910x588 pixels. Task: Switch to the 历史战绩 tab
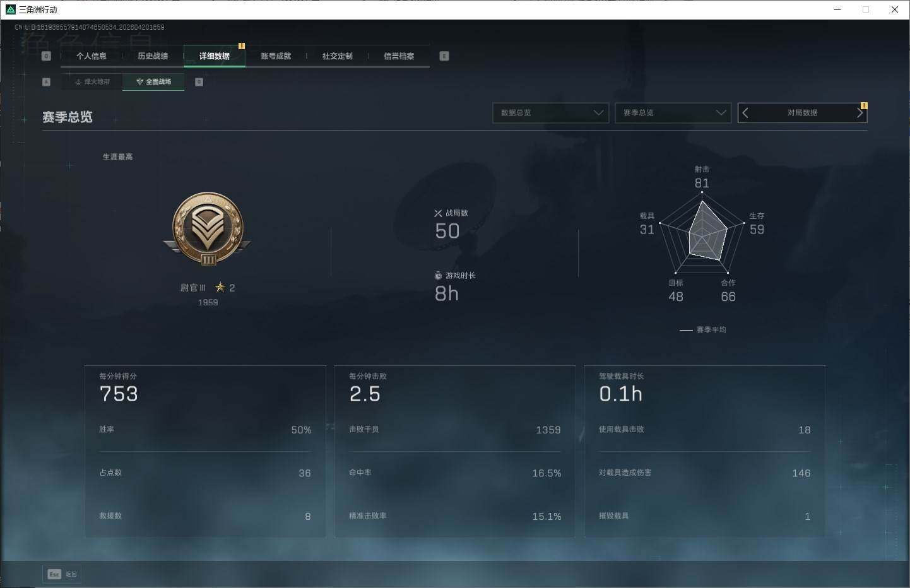click(x=153, y=56)
